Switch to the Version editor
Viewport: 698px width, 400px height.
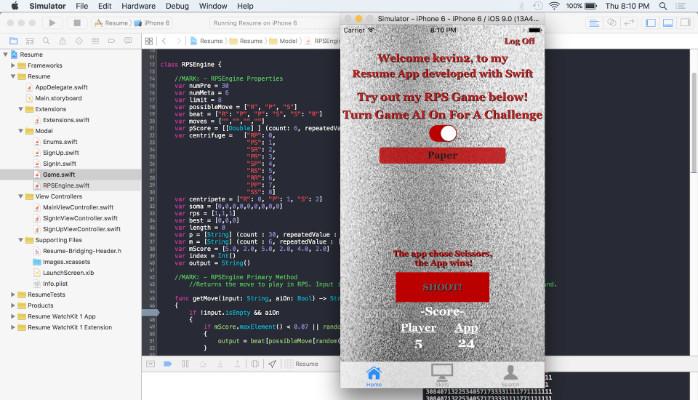(x=629, y=23)
